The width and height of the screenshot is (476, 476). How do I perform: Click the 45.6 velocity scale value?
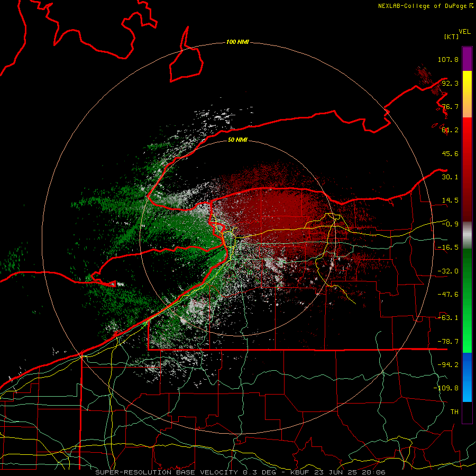[x=450, y=153]
